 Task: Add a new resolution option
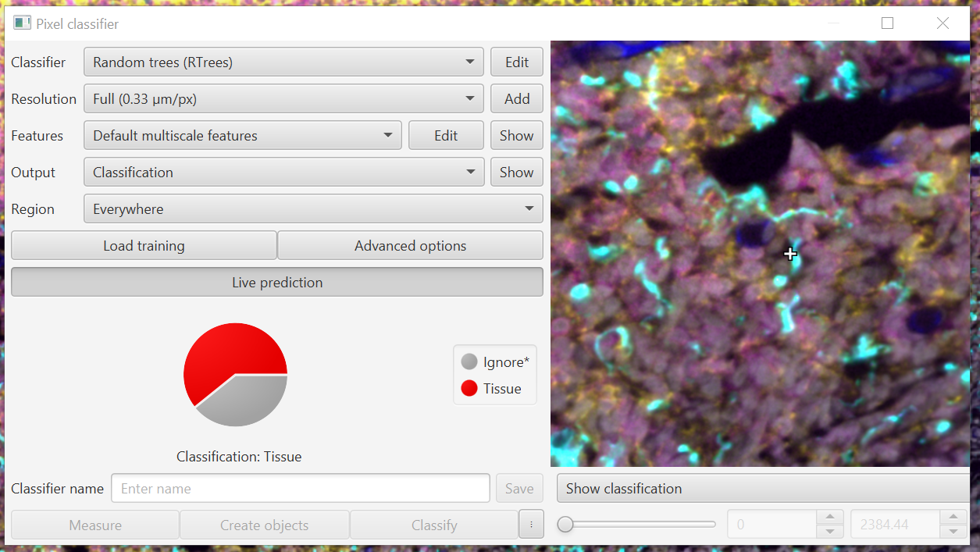pyautogui.click(x=516, y=99)
